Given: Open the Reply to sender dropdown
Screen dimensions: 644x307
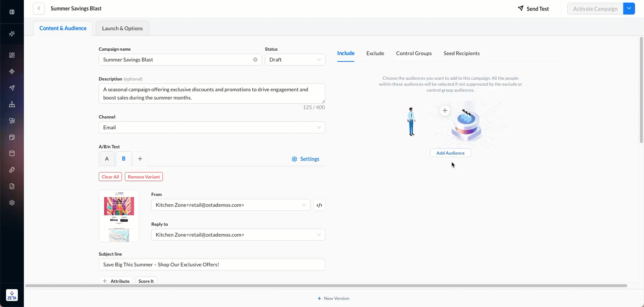Looking at the screenshot, I should (x=238, y=235).
